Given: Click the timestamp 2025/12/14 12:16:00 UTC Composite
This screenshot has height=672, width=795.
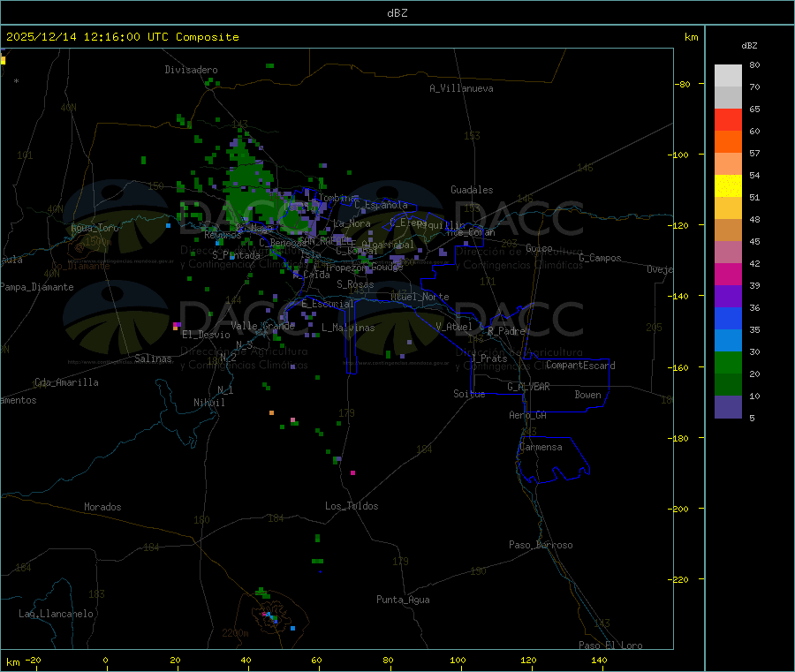Looking at the screenshot, I should click(122, 37).
